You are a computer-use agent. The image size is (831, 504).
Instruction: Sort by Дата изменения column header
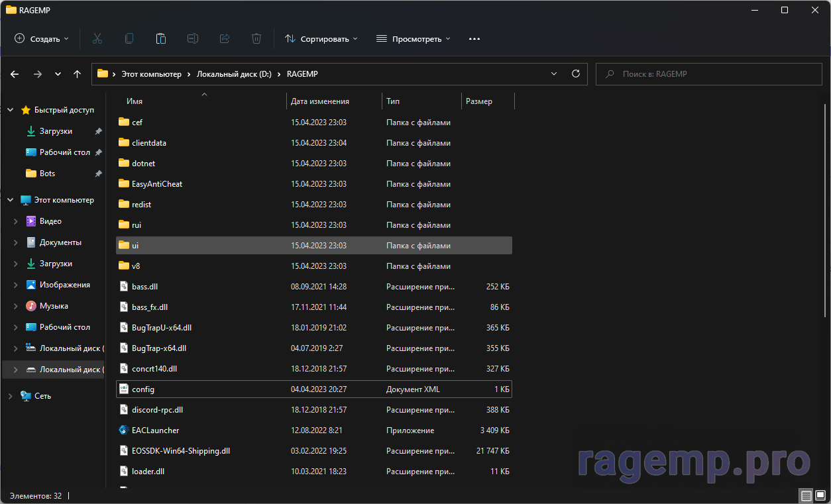(x=320, y=101)
